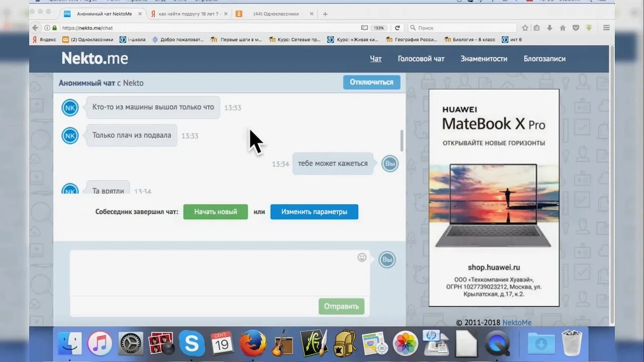Open the emoji picker in message box
The width and height of the screenshot is (644, 362).
[x=362, y=257]
